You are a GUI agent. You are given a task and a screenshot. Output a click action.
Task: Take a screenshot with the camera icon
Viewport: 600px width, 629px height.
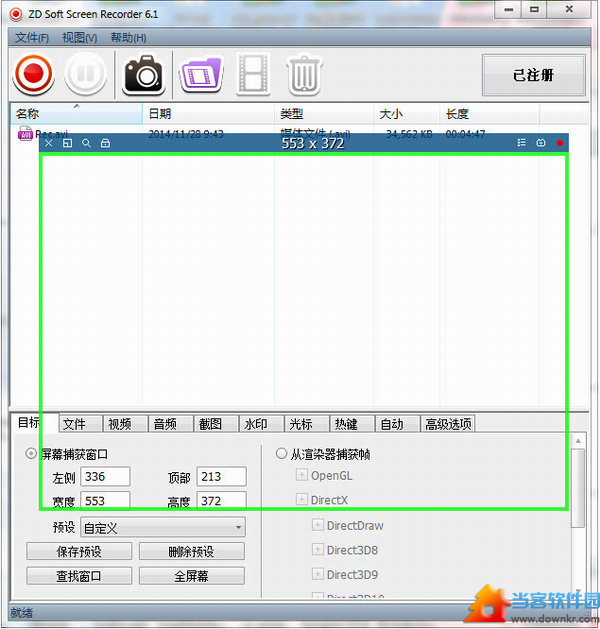click(144, 75)
